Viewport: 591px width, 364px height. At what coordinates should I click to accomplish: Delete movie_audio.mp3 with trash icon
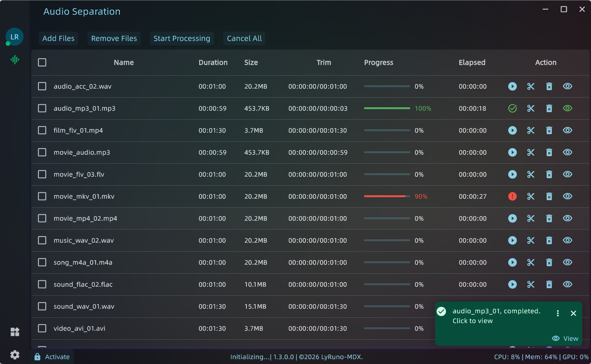pos(549,153)
